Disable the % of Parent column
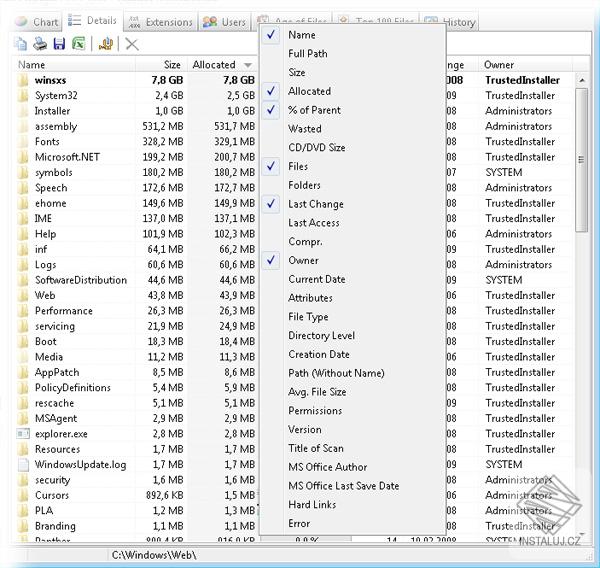This screenshot has width=600, height=568. [314, 110]
